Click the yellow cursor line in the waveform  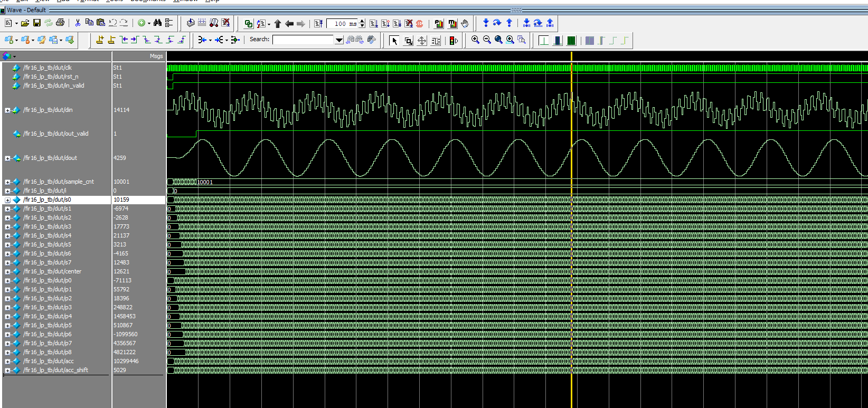click(571, 229)
